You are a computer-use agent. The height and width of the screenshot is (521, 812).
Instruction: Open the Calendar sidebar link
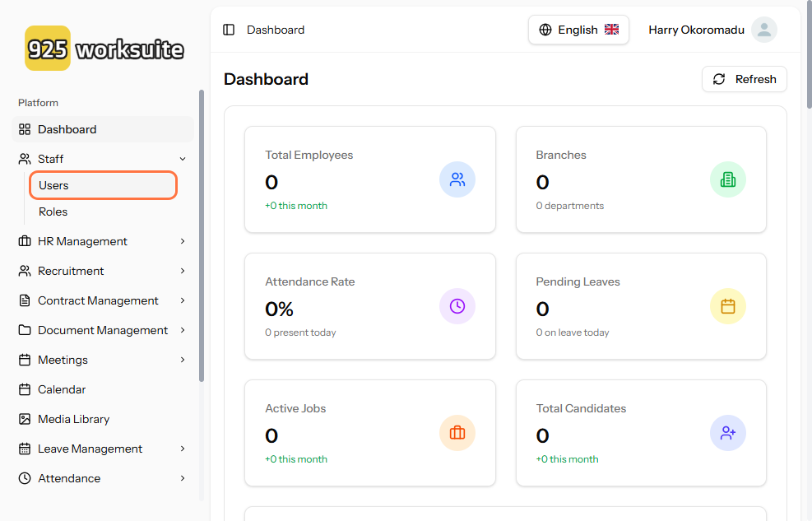[x=62, y=389]
